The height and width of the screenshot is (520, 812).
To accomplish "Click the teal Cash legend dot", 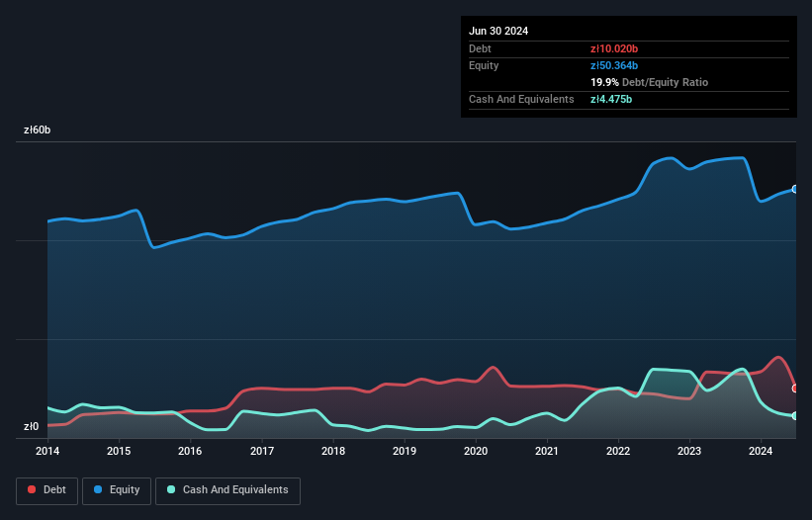I will tap(171, 489).
